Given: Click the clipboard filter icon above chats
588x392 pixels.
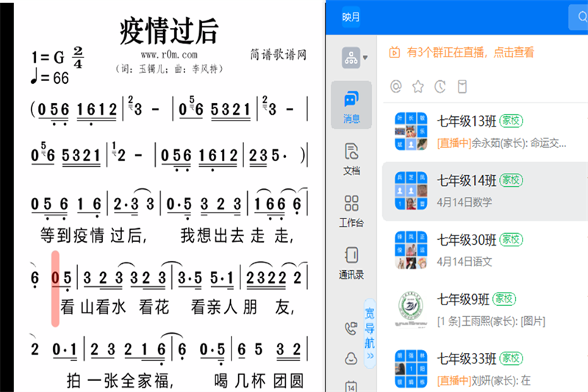Looking at the screenshot, I should [x=462, y=87].
